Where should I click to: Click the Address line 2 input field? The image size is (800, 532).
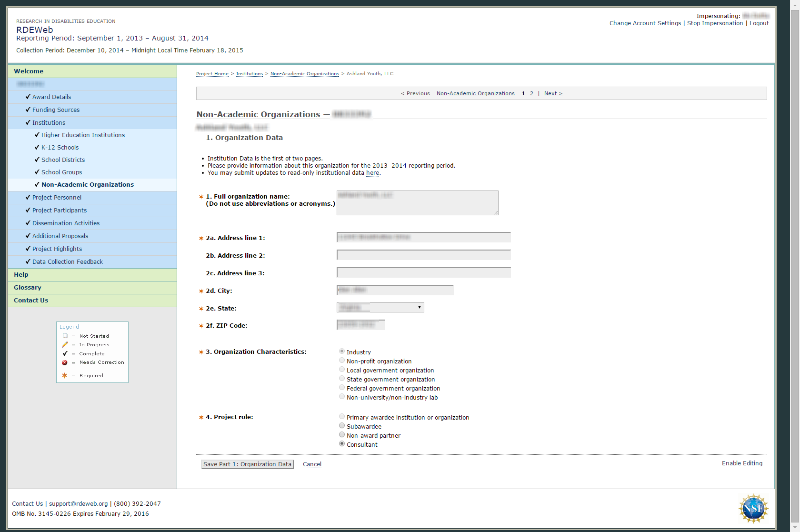pos(423,255)
